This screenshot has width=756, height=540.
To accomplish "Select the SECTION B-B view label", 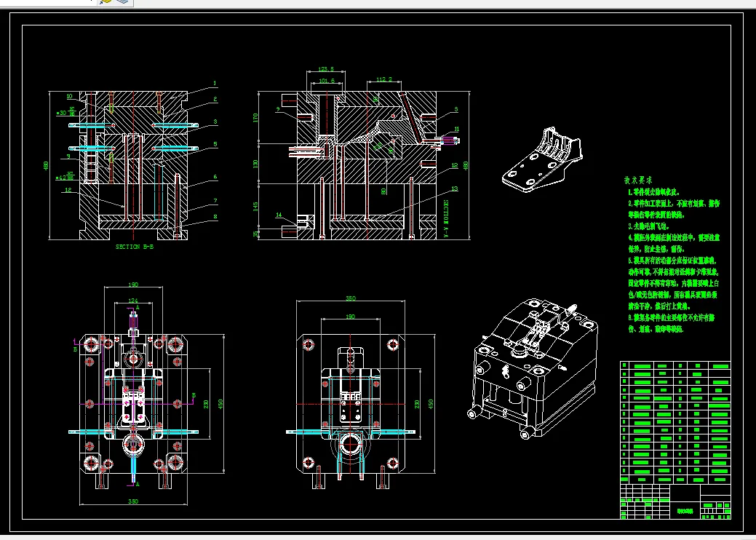I will (135, 247).
